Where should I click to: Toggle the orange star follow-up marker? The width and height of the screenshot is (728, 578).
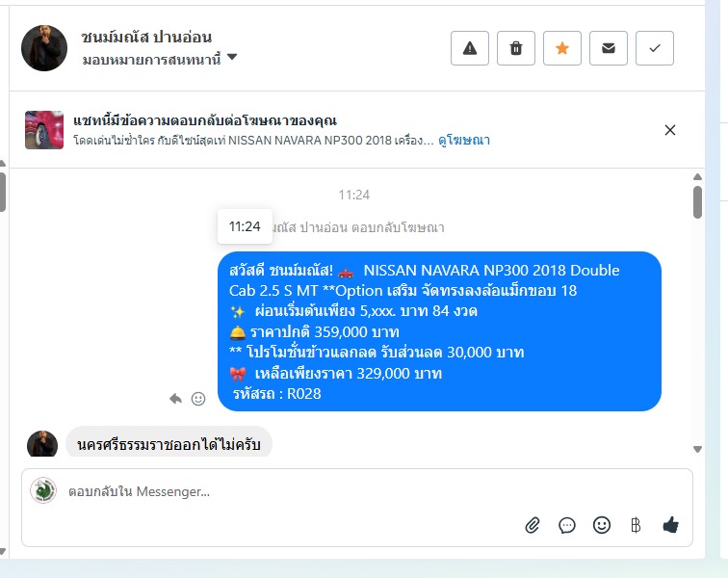coord(561,48)
